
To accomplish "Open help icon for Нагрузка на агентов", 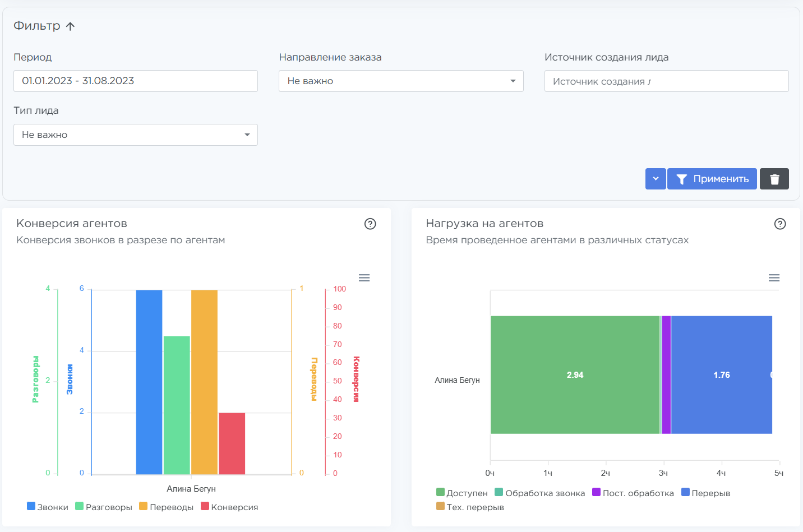I will (x=779, y=224).
